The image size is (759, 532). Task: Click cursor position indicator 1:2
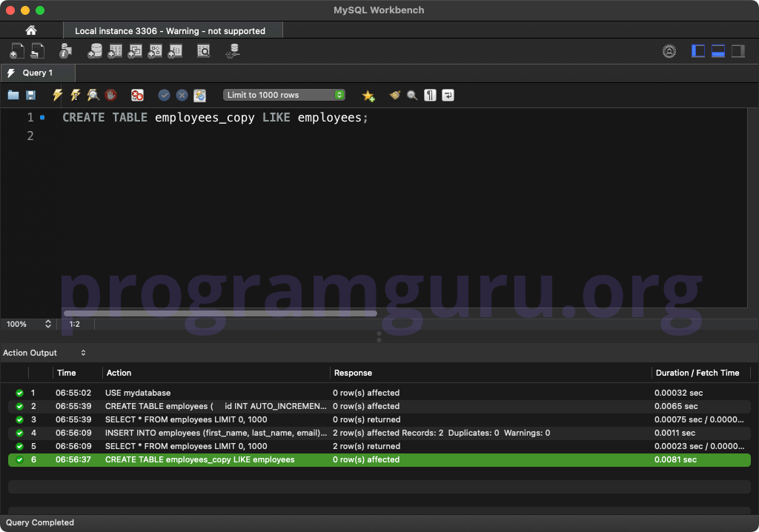click(75, 324)
